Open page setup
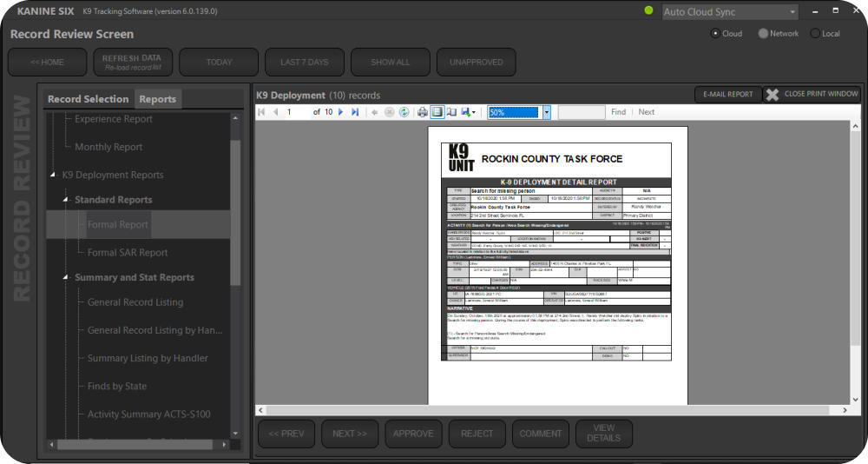 (x=451, y=112)
